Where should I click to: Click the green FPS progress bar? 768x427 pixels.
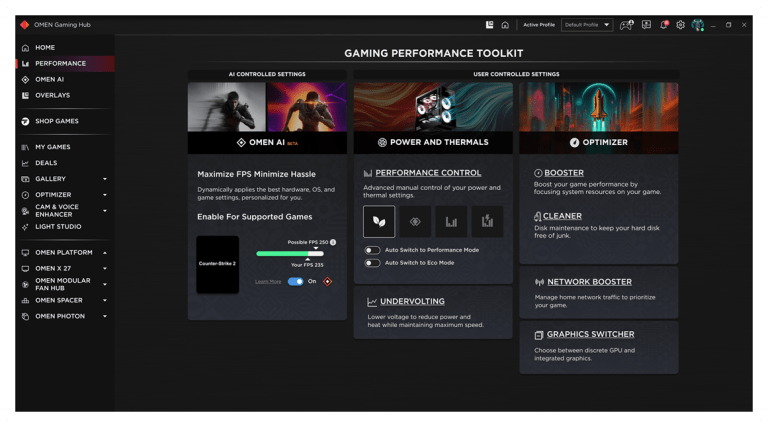coord(289,254)
